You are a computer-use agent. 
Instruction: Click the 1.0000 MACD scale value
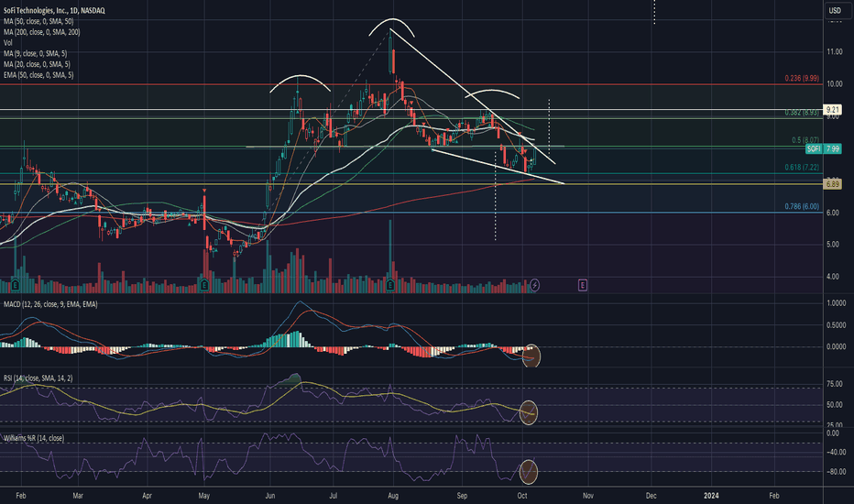(x=836, y=303)
